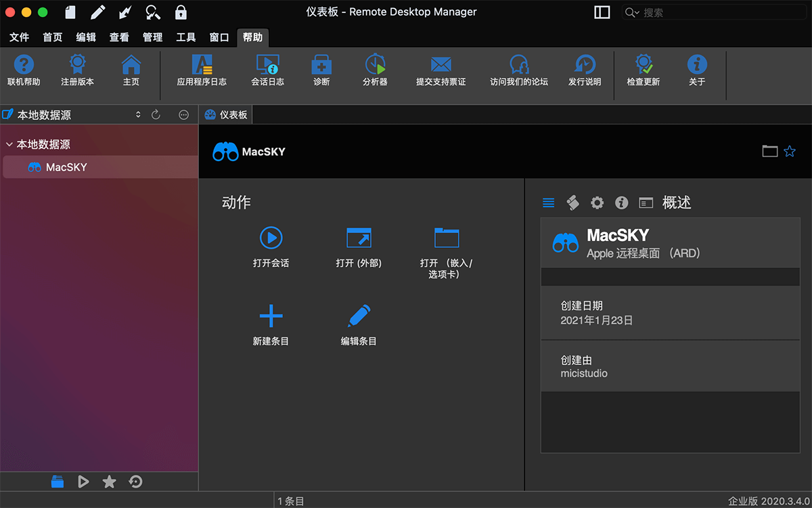Click 企业版 2020.3.4.0 version text
Screen dimensions: 812x508
tap(769, 501)
